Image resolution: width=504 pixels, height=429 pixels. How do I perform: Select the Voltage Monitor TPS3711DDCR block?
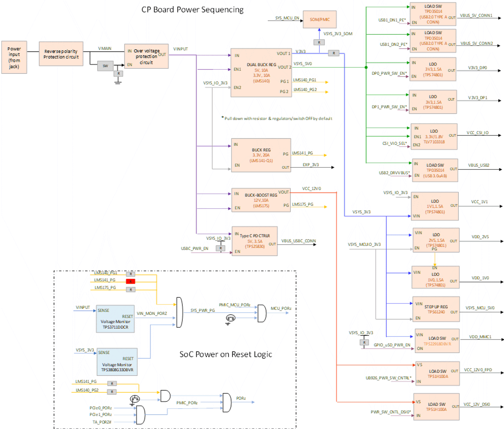(115, 319)
